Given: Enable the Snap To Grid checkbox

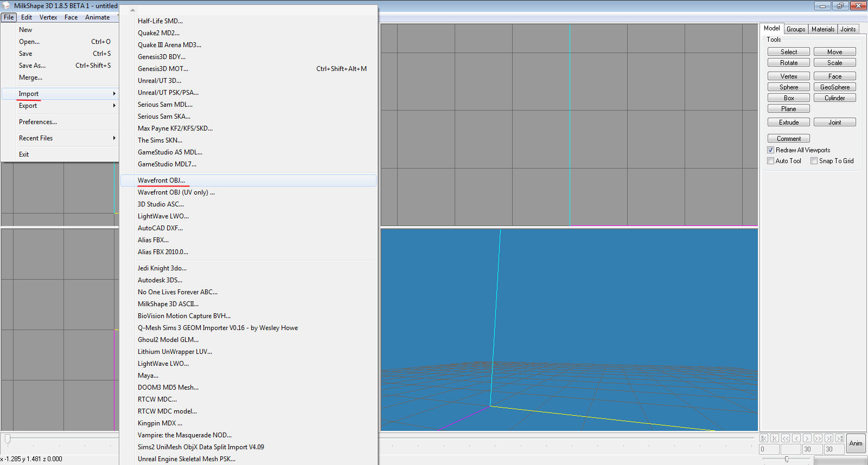Looking at the screenshot, I should click(814, 161).
